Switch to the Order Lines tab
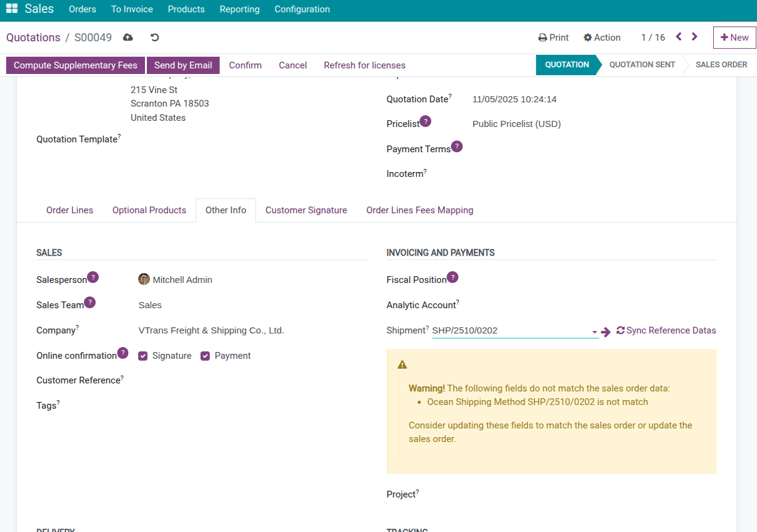 pyautogui.click(x=70, y=210)
